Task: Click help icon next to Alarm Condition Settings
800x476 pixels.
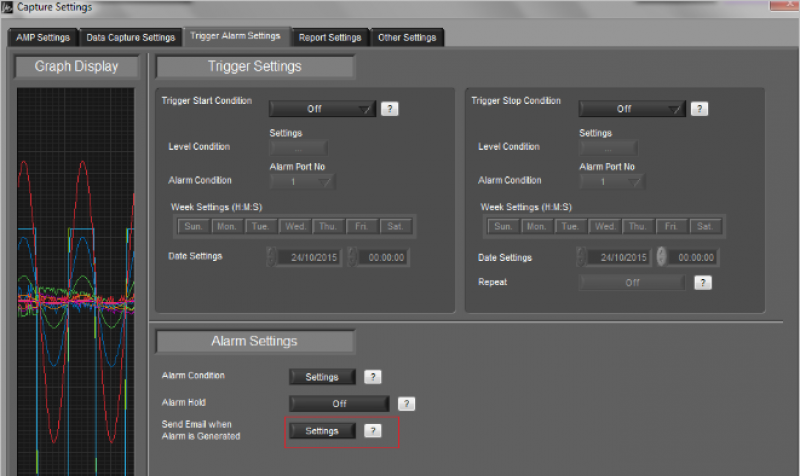Action: 372,377
